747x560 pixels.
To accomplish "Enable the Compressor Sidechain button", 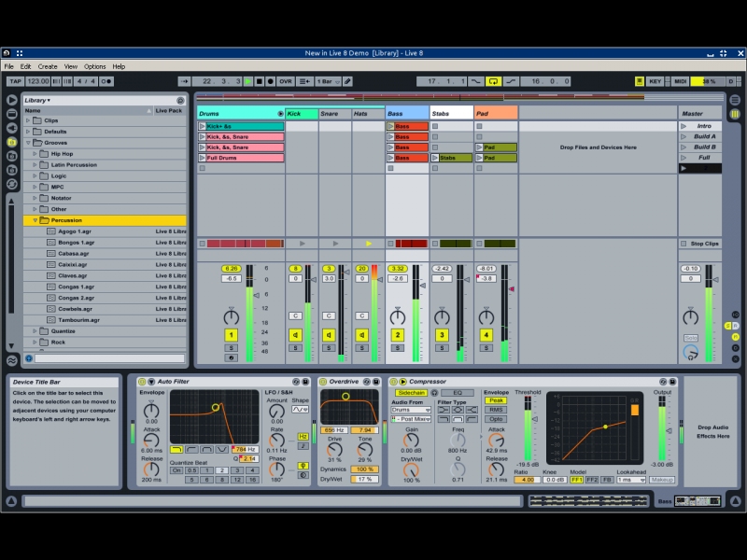I will [x=411, y=392].
